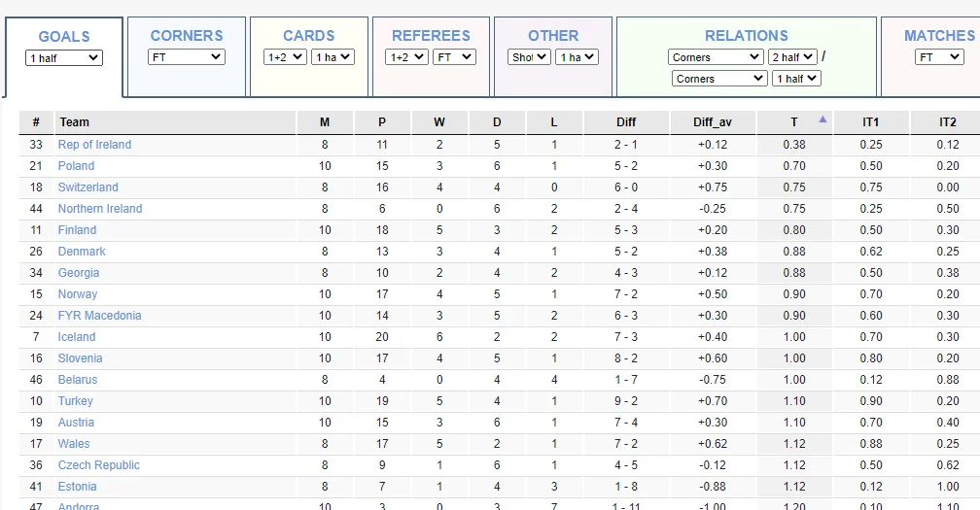This screenshot has width=980, height=510.
Task: Click the sort arrow in T column
Action: (x=822, y=120)
